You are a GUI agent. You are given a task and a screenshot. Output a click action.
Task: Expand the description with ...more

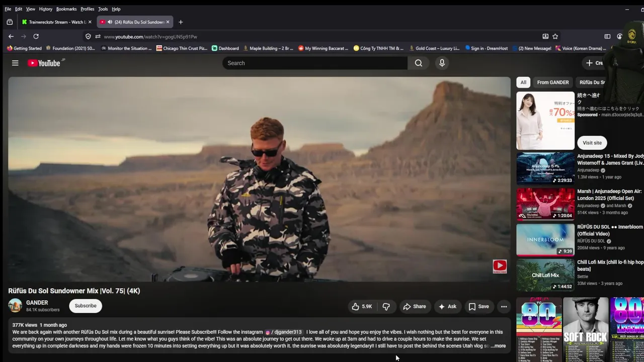click(x=498, y=346)
